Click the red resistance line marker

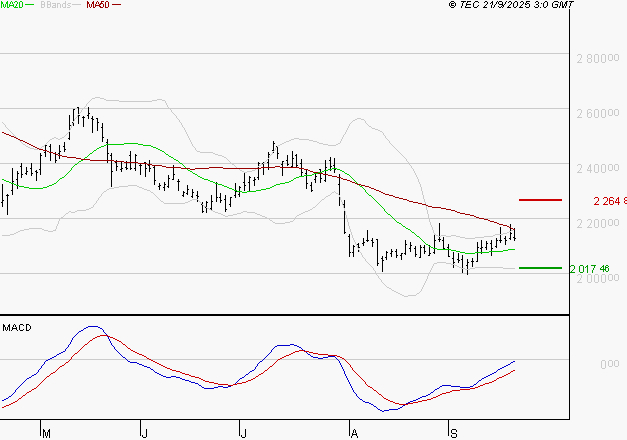[541, 200]
